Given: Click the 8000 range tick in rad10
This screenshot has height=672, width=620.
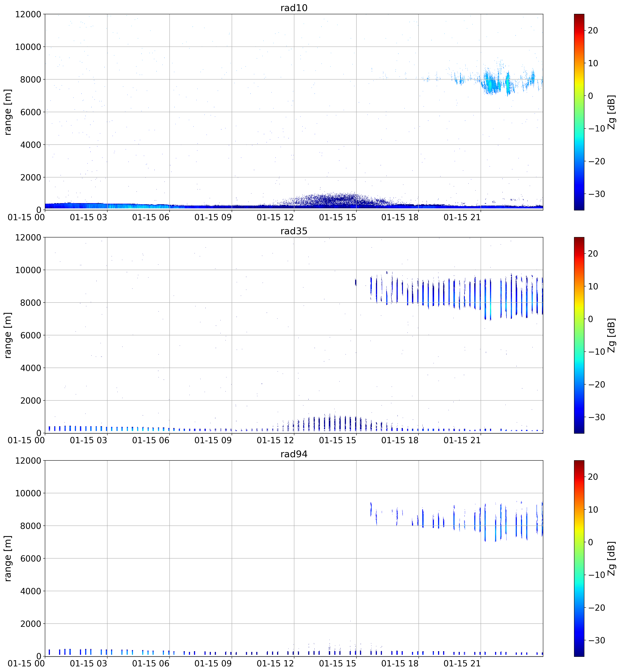Looking at the screenshot, I should [x=31, y=80].
